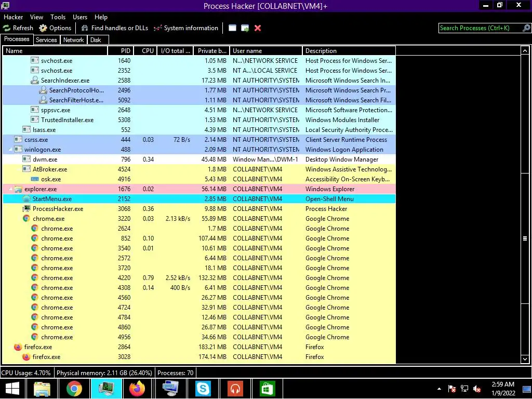Switch to the Services tab
Screen dimensions: 532x399
pyautogui.click(x=46, y=39)
